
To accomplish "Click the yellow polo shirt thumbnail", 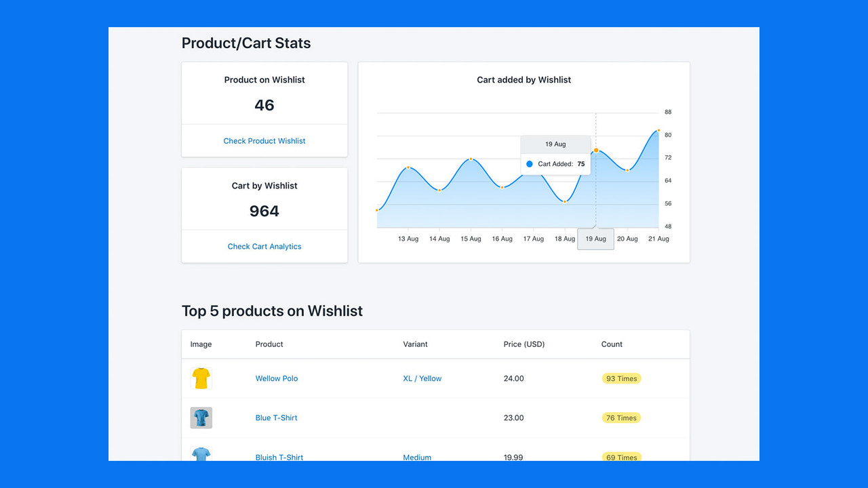I will (x=201, y=378).
